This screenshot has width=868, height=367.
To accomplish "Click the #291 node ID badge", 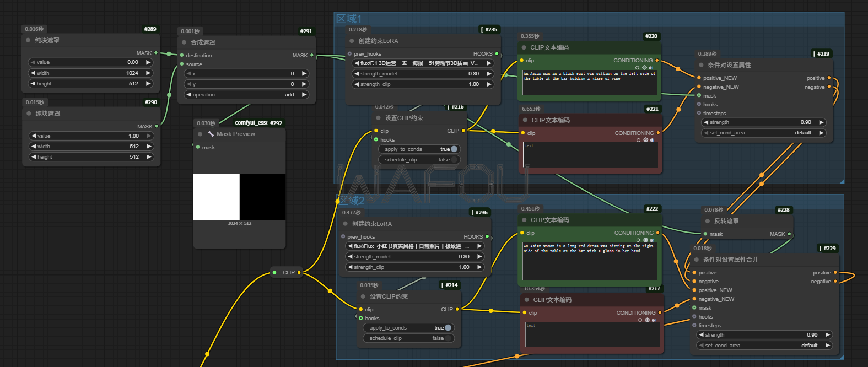I will pos(306,31).
